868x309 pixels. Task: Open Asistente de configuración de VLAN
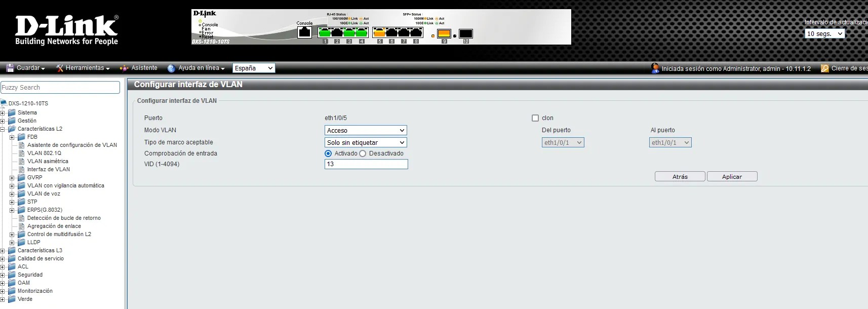[x=72, y=145]
